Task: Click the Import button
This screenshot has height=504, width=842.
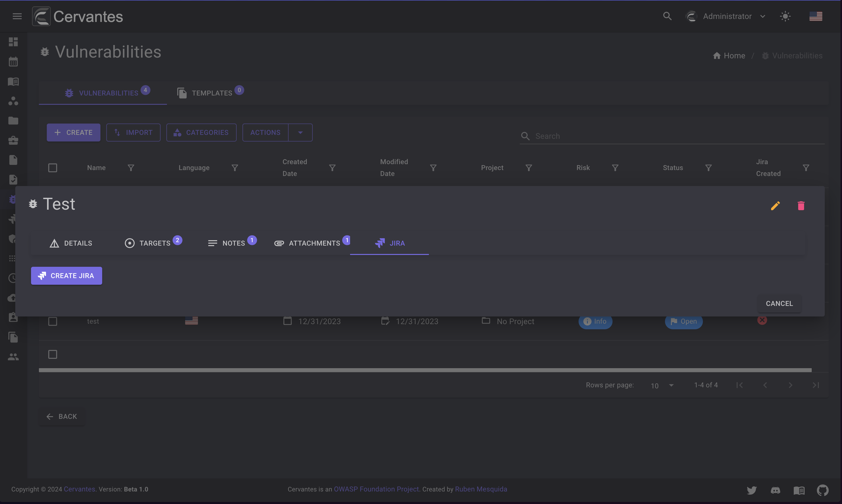Action: 133,132
